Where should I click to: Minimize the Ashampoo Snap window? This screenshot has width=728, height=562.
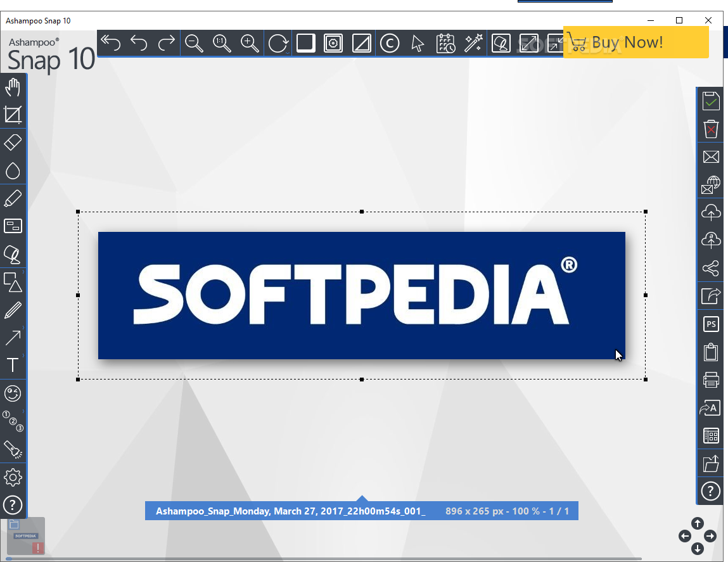click(651, 20)
